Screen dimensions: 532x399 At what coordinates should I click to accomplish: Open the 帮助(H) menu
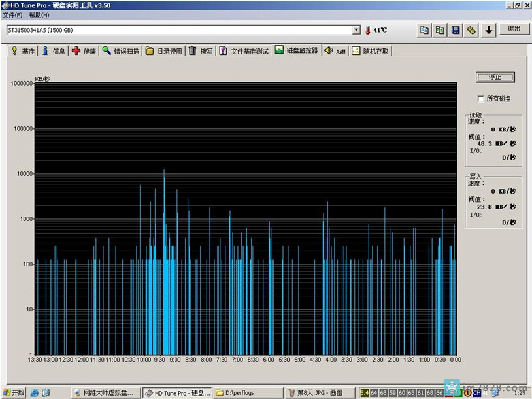[x=39, y=15]
